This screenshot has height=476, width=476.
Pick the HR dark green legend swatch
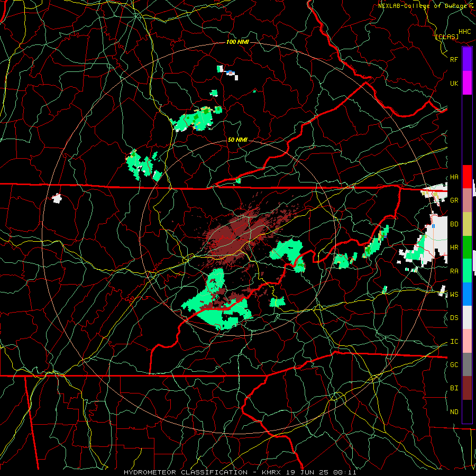[467, 247]
